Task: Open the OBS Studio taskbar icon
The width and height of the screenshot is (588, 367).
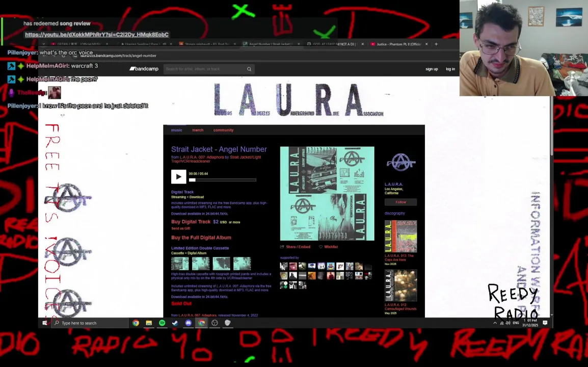Action: click(x=215, y=323)
